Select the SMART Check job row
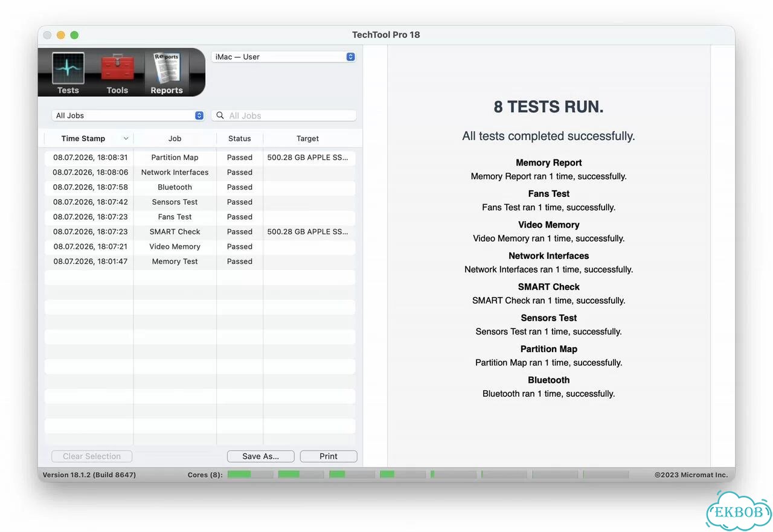 point(200,232)
